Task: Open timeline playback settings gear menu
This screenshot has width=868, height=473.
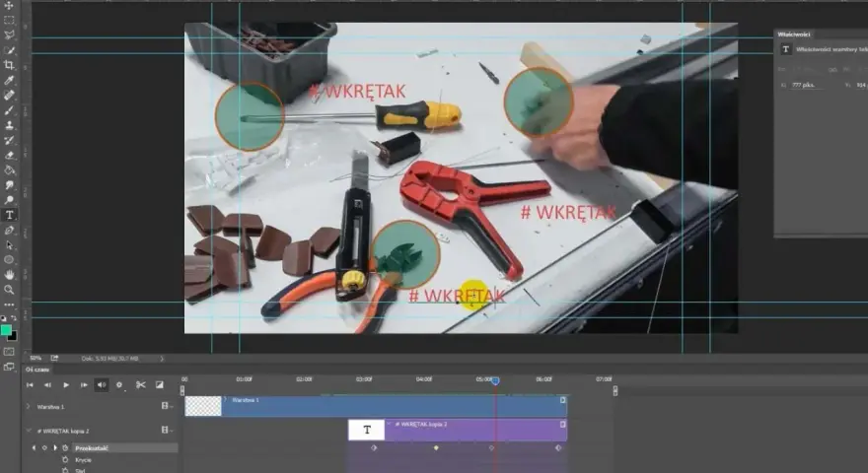Action: (119, 384)
